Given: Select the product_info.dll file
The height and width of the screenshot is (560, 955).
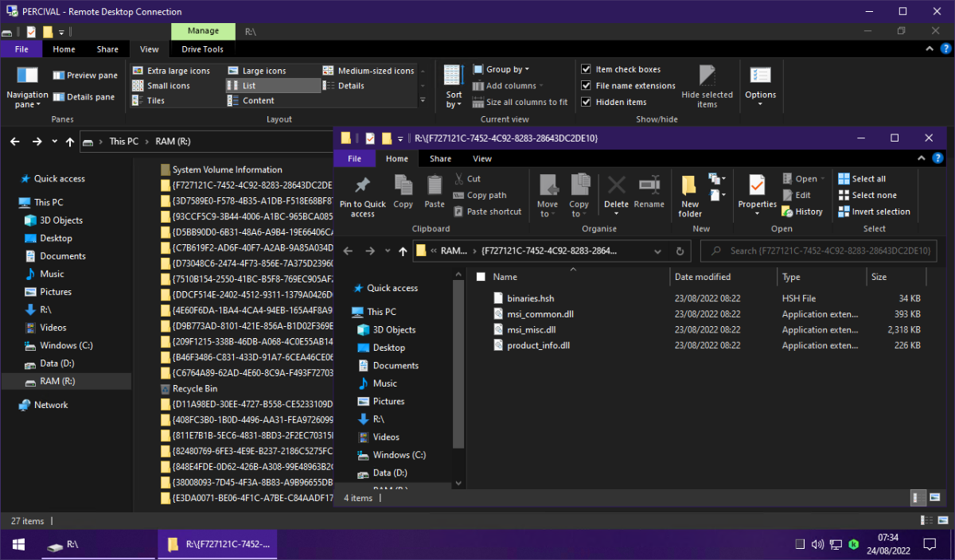Looking at the screenshot, I should 538,346.
